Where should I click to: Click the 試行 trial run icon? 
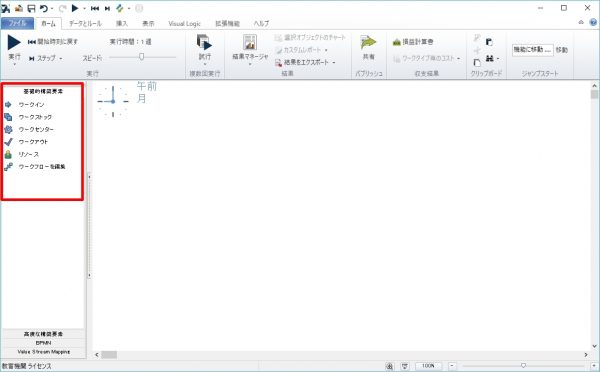(x=204, y=42)
